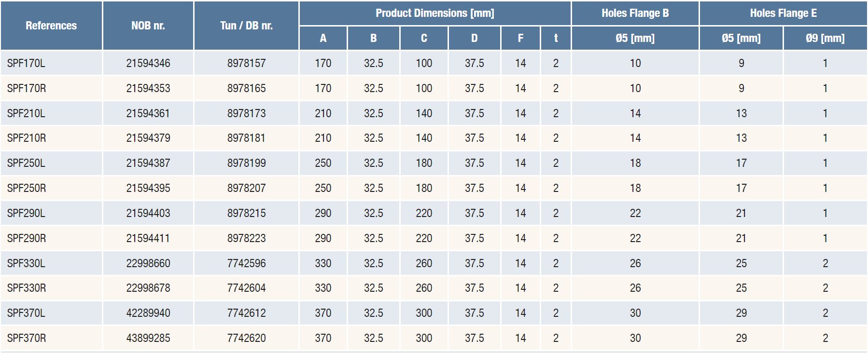Select Tun / DB number 7742596
The width and height of the screenshot is (868, 353).
pos(246,263)
